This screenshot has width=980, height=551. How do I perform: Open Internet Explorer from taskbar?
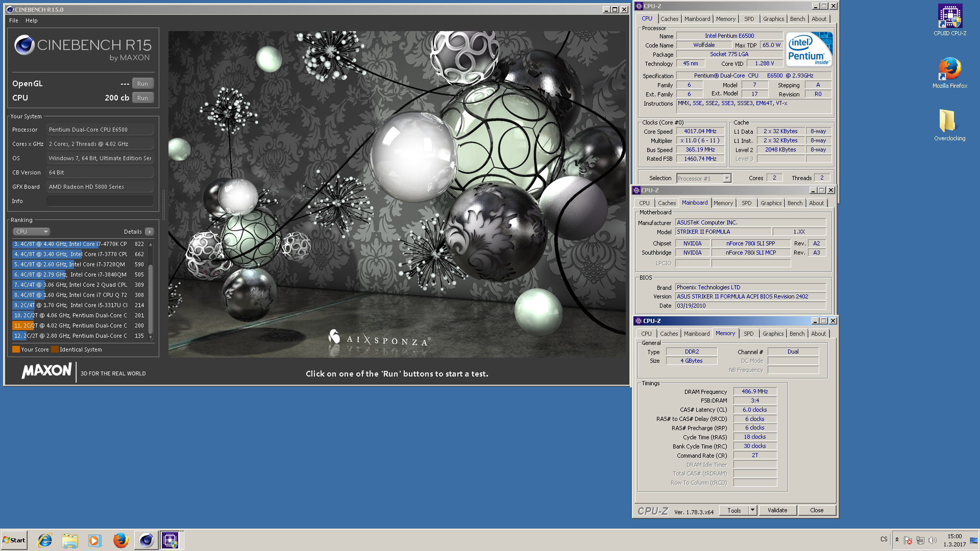(x=45, y=540)
